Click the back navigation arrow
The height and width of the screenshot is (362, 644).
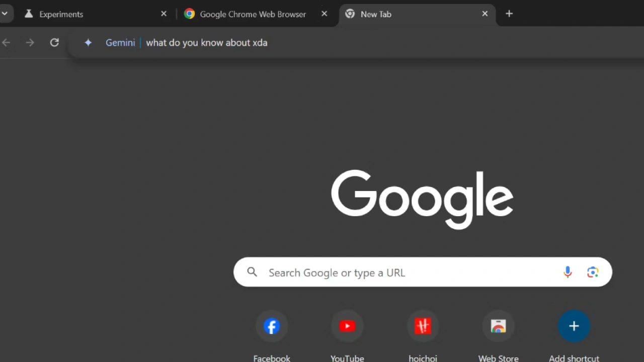click(x=7, y=43)
